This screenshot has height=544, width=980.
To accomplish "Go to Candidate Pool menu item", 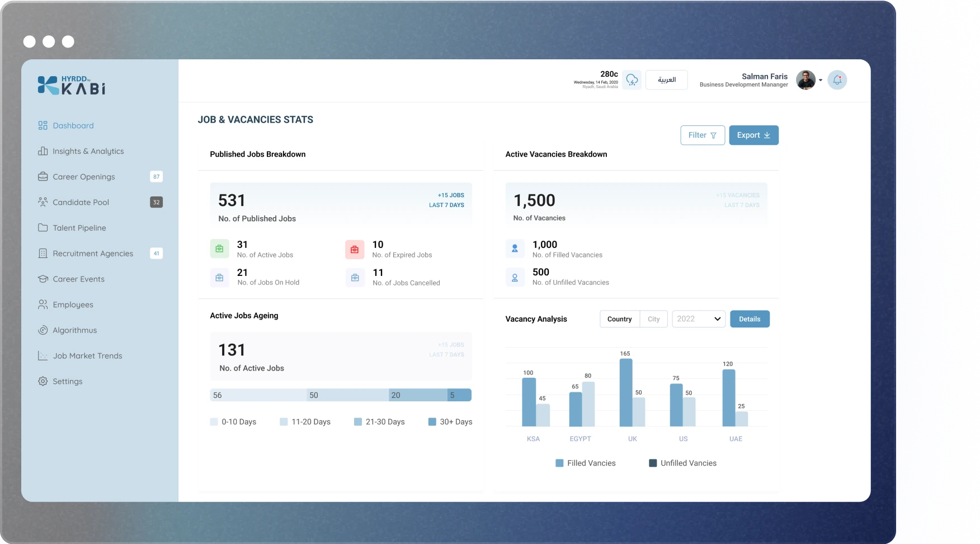I will 81,202.
